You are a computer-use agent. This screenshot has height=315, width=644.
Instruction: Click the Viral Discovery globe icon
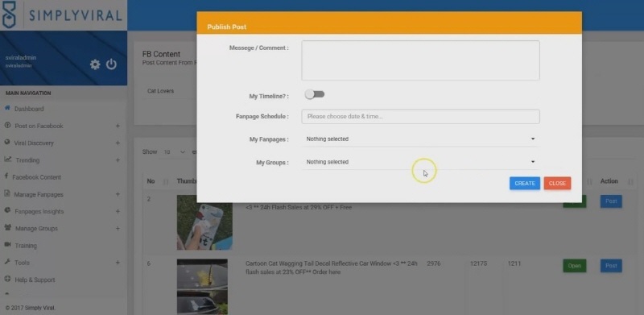click(x=7, y=143)
